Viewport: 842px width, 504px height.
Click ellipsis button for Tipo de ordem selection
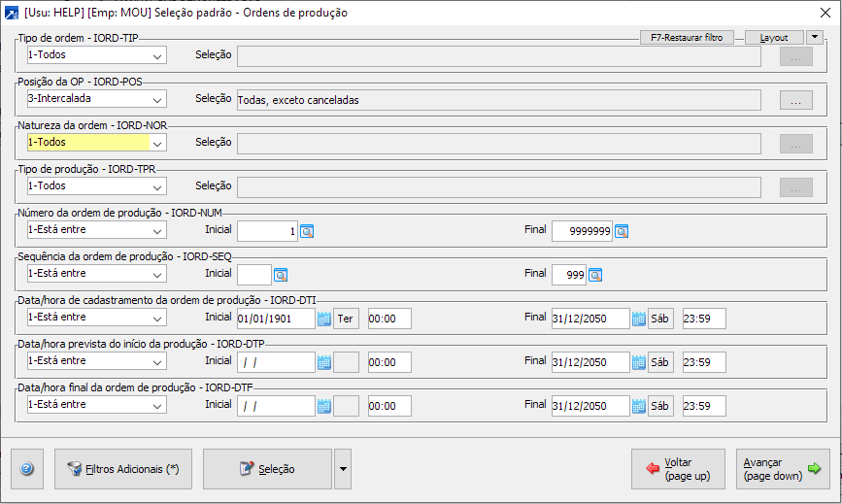(x=795, y=56)
